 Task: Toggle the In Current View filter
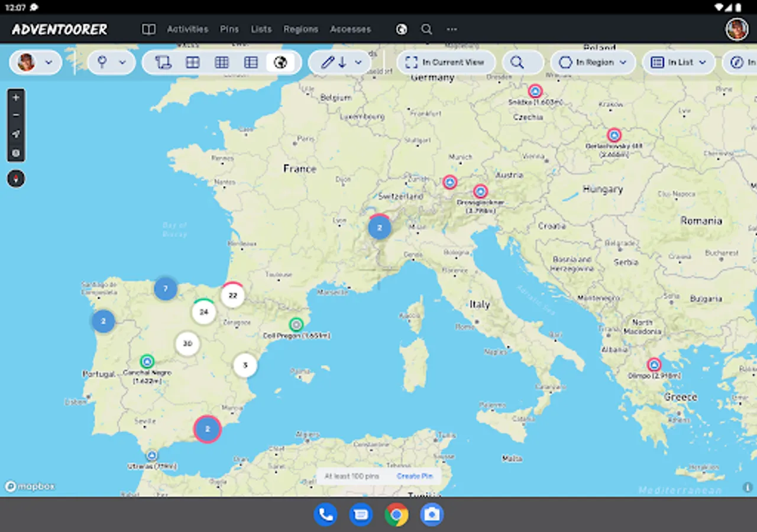pos(446,62)
